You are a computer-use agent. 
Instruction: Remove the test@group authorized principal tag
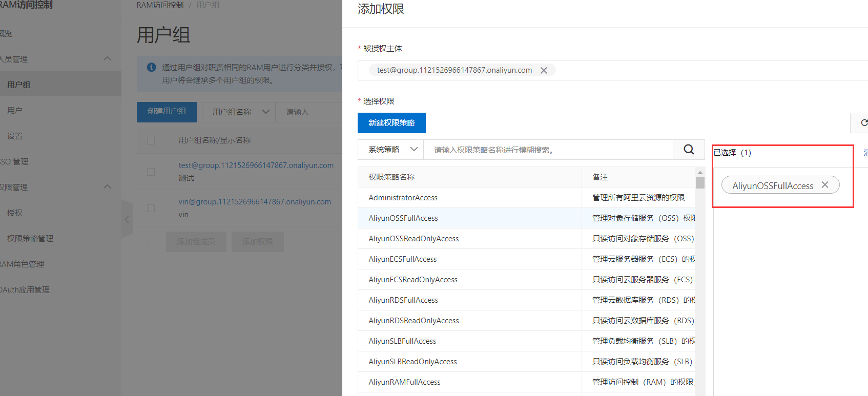pos(544,70)
